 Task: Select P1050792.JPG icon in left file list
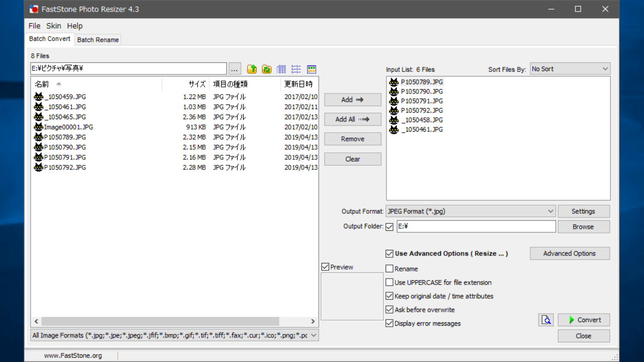click(39, 167)
